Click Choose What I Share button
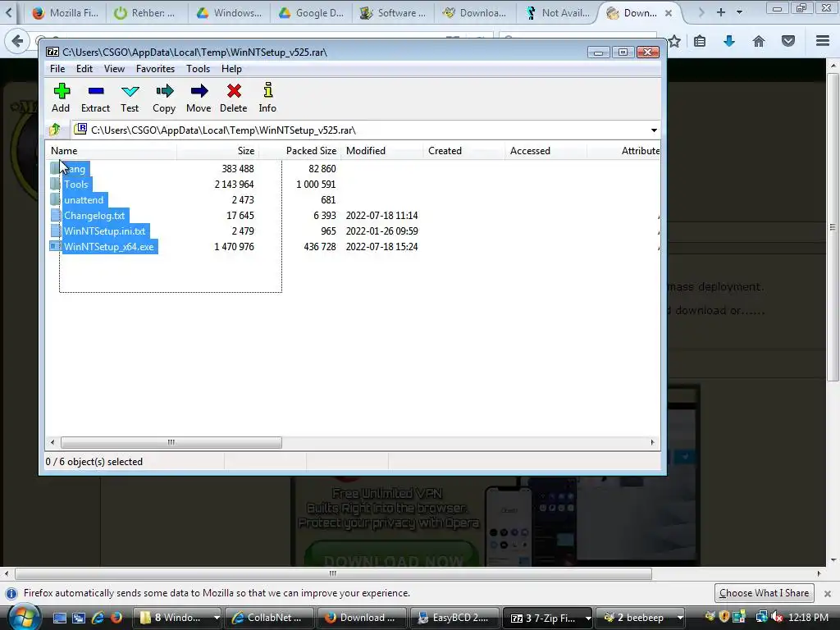This screenshot has height=630, width=840. [x=764, y=593]
